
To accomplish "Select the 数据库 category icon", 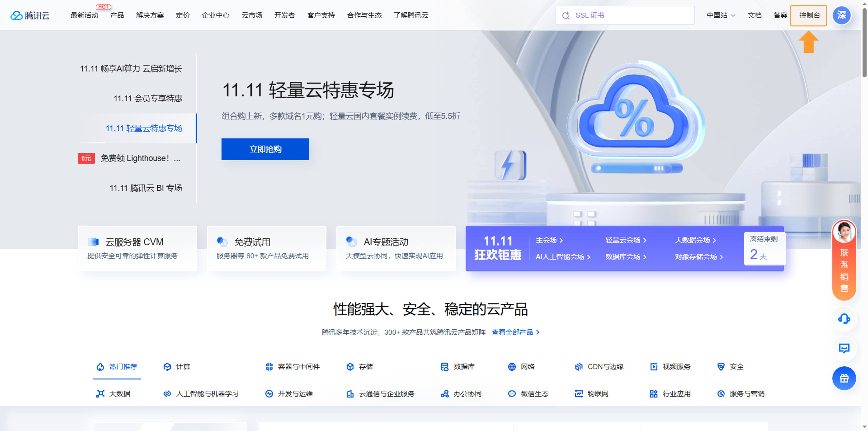I will point(444,367).
